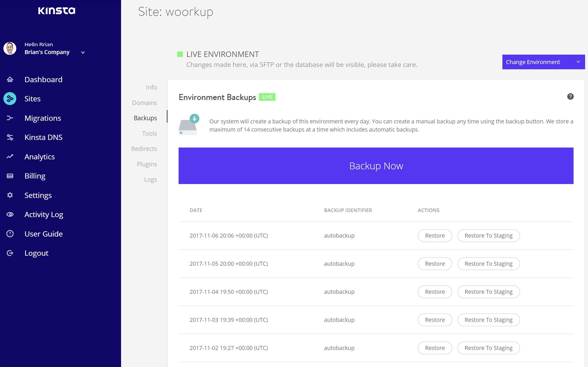Restore the 2017-11-05 backup
Screen dimensions: 588x367
pos(435,264)
